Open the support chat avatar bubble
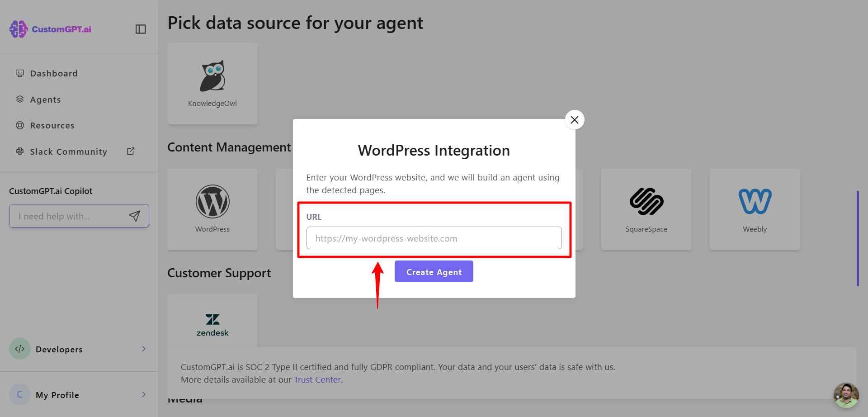868x417 pixels. click(846, 395)
